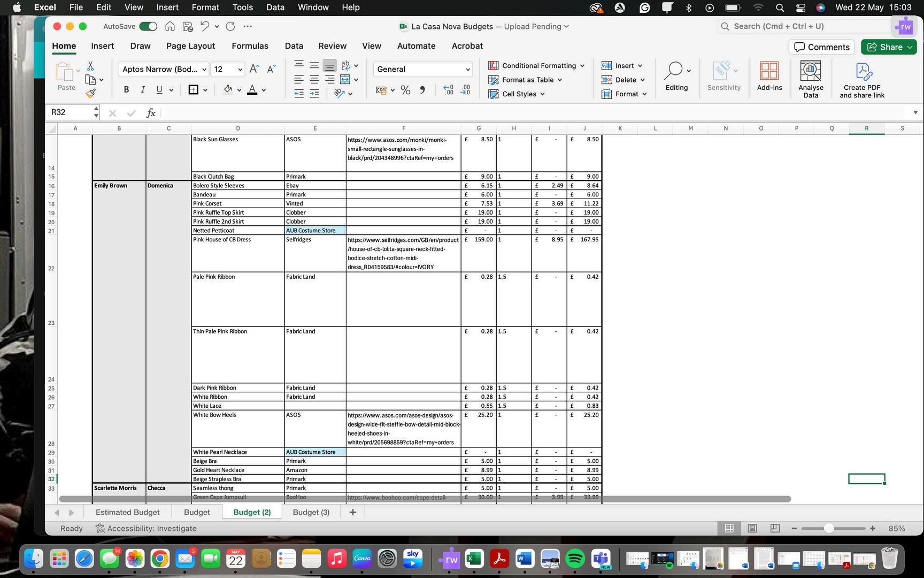Decrease font size with smaller A icon
Viewport: 924px width, 578px height.
pyautogui.click(x=271, y=69)
